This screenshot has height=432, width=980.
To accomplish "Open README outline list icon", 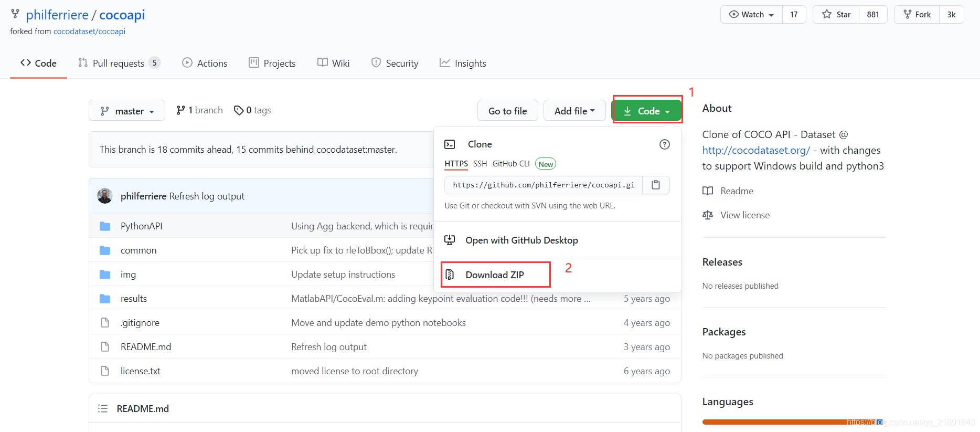I will (103, 408).
